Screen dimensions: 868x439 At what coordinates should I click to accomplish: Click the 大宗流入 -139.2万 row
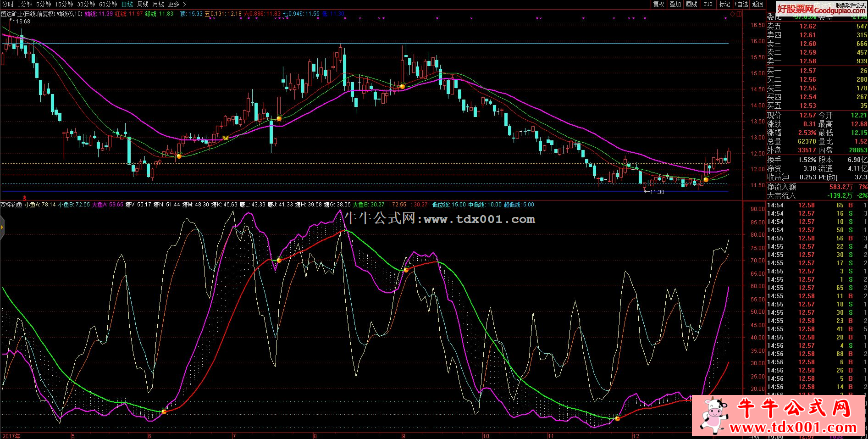pos(817,195)
